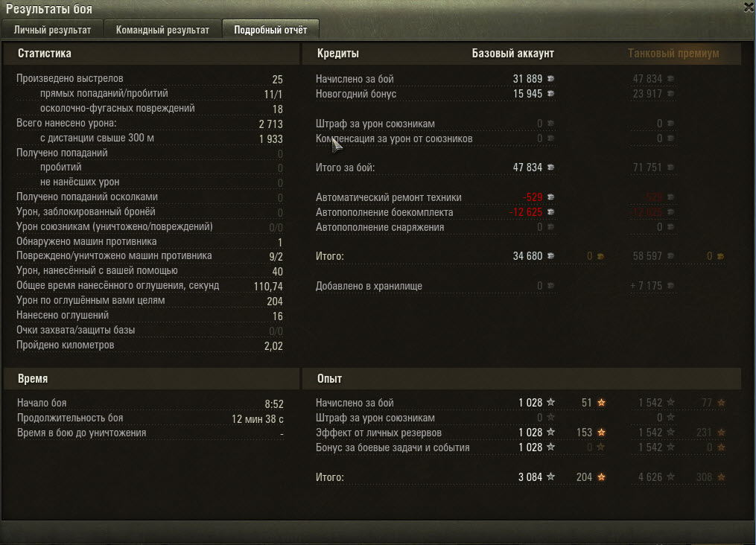Switch to the Личный результат tab
Image resolution: width=756 pixels, height=545 pixels.
pyautogui.click(x=52, y=30)
